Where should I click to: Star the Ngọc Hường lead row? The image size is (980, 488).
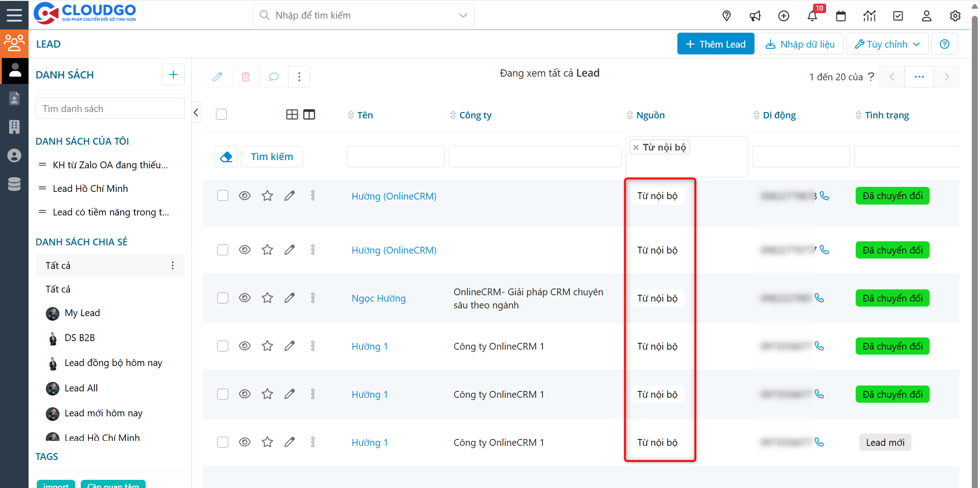267,298
